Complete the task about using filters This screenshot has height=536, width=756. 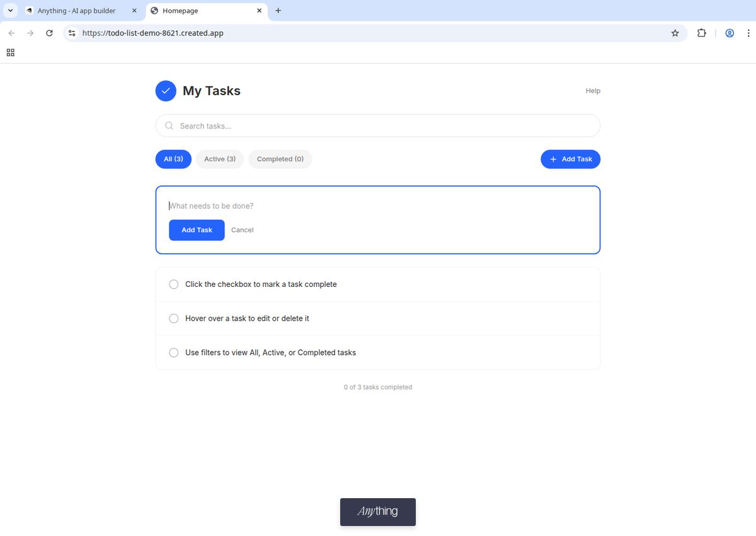click(173, 352)
